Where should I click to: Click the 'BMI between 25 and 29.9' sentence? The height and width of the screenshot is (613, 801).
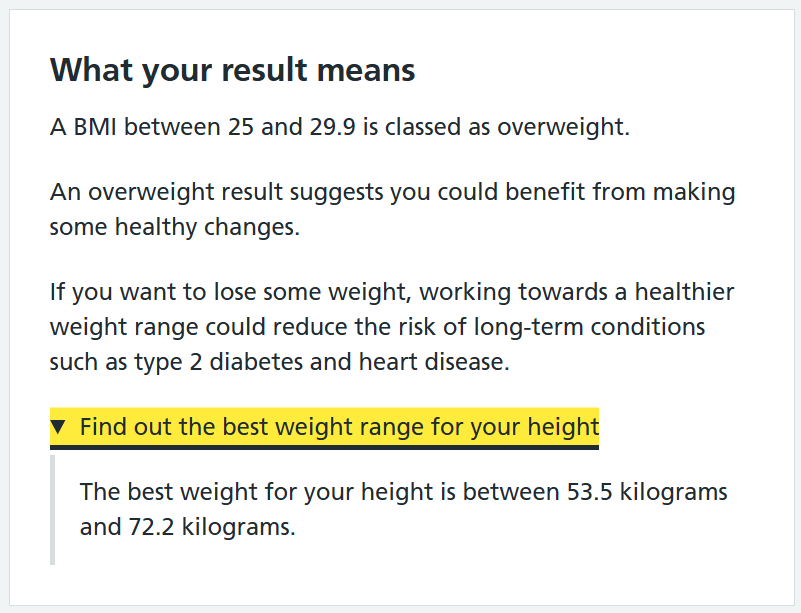point(340,127)
